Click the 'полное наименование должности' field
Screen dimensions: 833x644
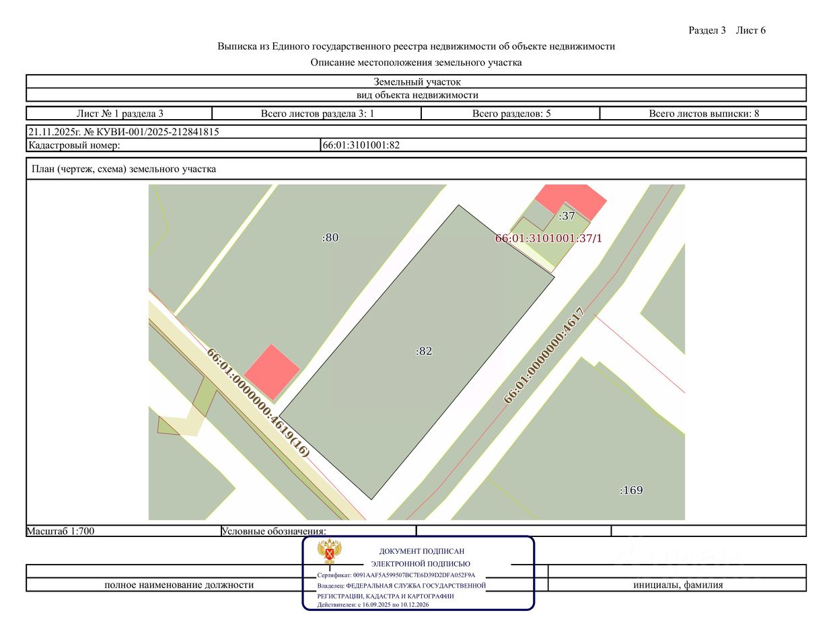click(179, 585)
